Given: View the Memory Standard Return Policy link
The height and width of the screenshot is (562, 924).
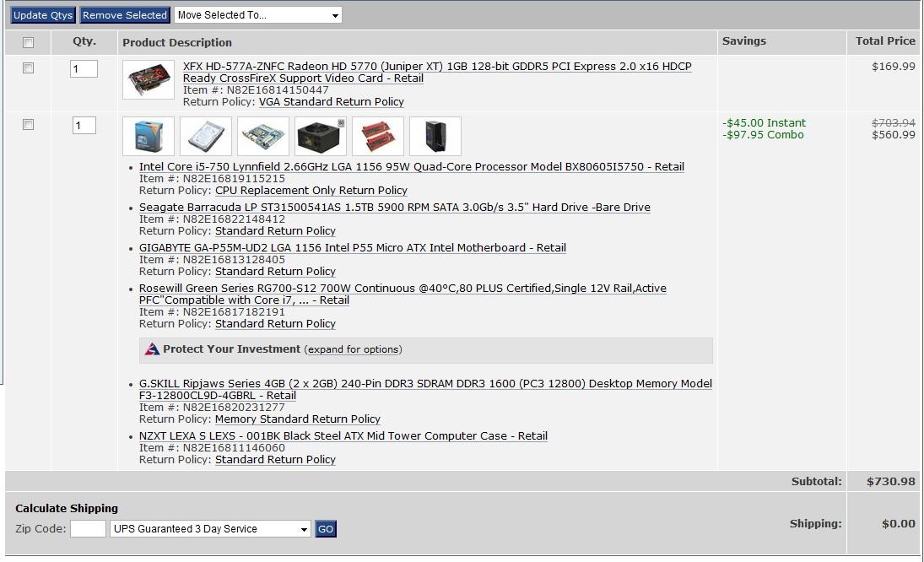Looking at the screenshot, I should [x=298, y=419].
